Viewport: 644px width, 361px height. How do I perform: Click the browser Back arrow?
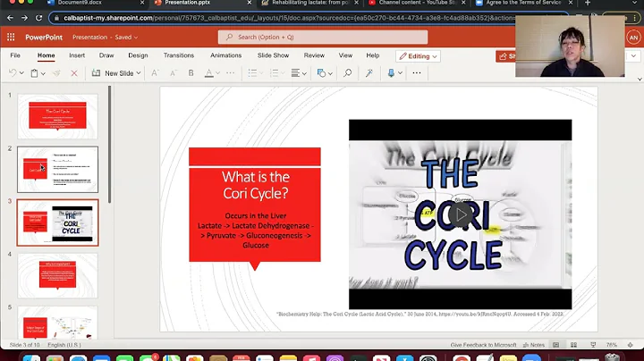pos(10,18)
